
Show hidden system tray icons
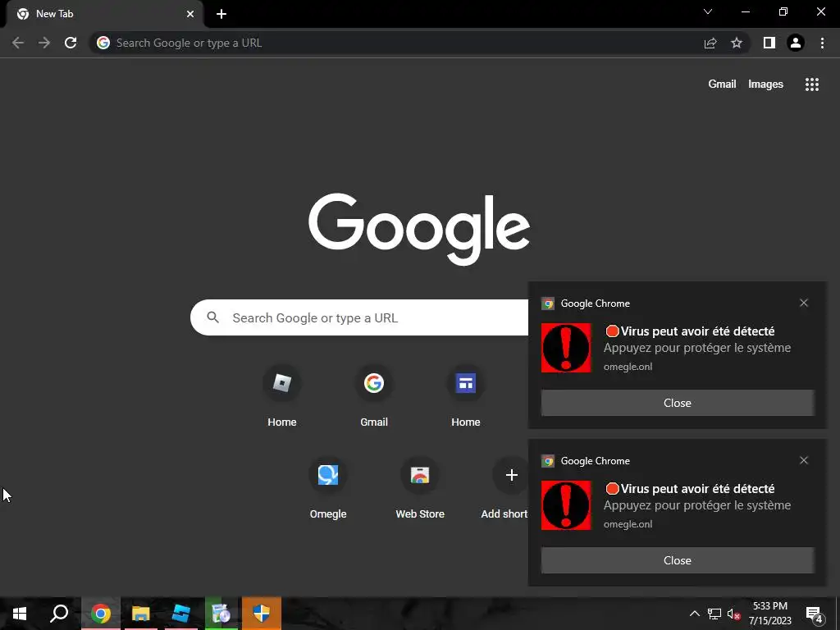click(x=694, y=614)
